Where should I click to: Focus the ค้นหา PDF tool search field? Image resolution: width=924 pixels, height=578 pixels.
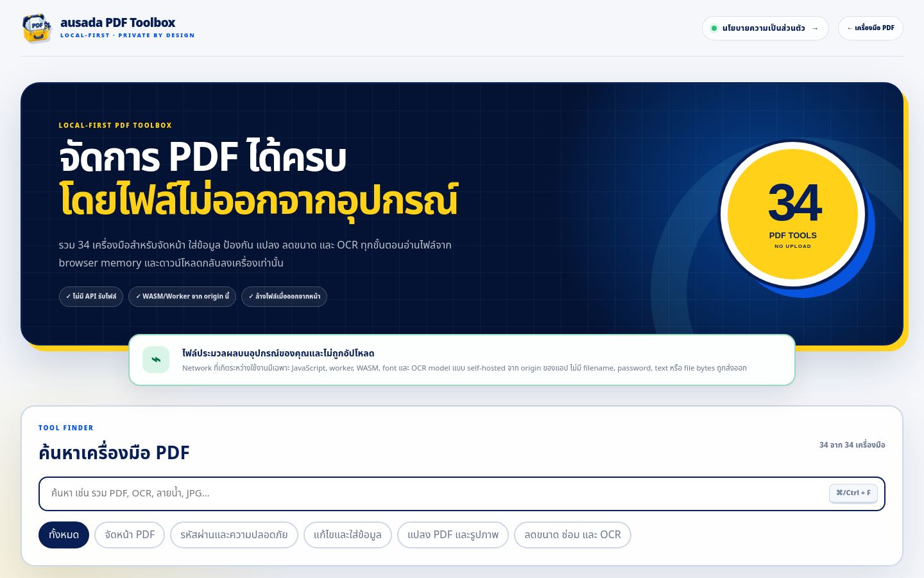(462, 494)
